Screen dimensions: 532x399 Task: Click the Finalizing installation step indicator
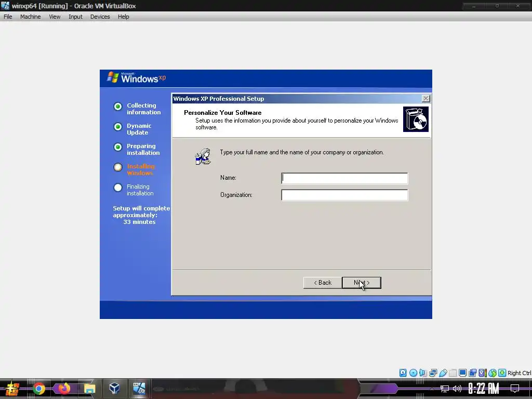118,188
